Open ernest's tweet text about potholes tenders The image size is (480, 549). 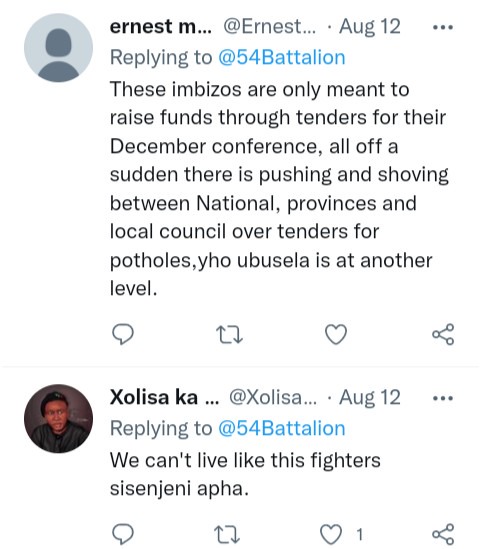click(x=279, y=189)
